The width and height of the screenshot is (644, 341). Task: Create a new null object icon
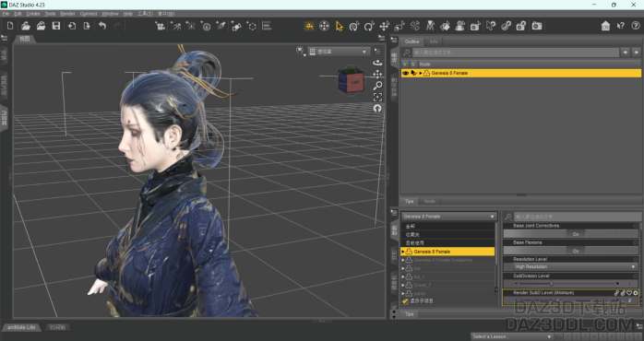tap(251, 26)
